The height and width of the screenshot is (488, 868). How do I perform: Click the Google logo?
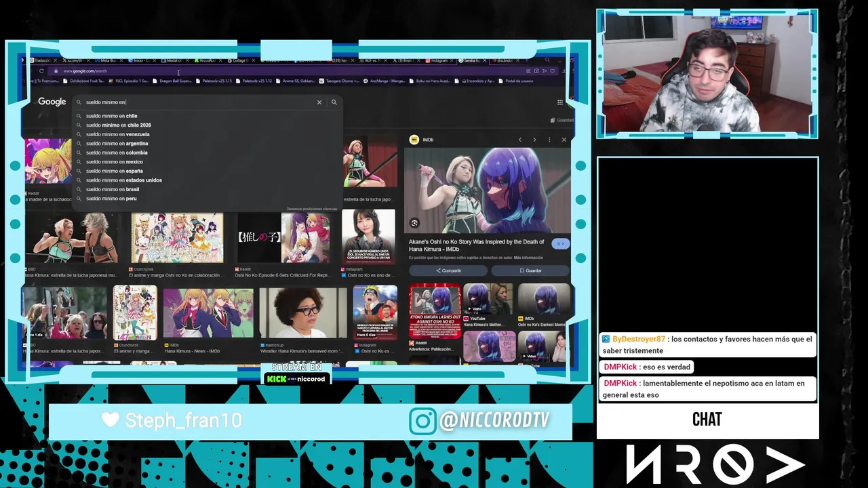click(x=52, y=102)
